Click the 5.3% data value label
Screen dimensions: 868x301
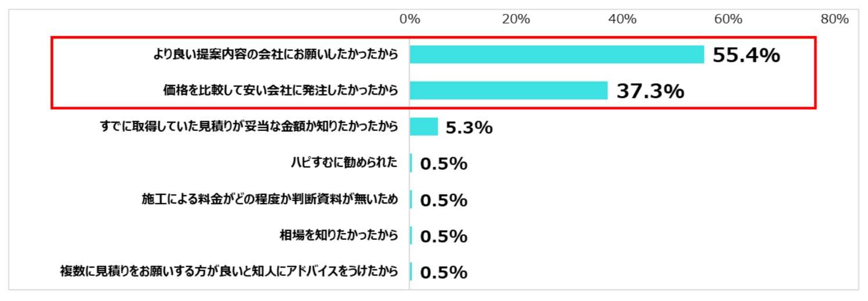pyautogui.click(x=469, y=128)
